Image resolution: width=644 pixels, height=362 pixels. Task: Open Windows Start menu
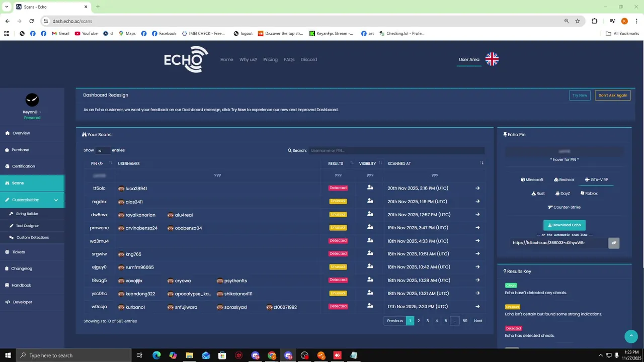[8, 355]
